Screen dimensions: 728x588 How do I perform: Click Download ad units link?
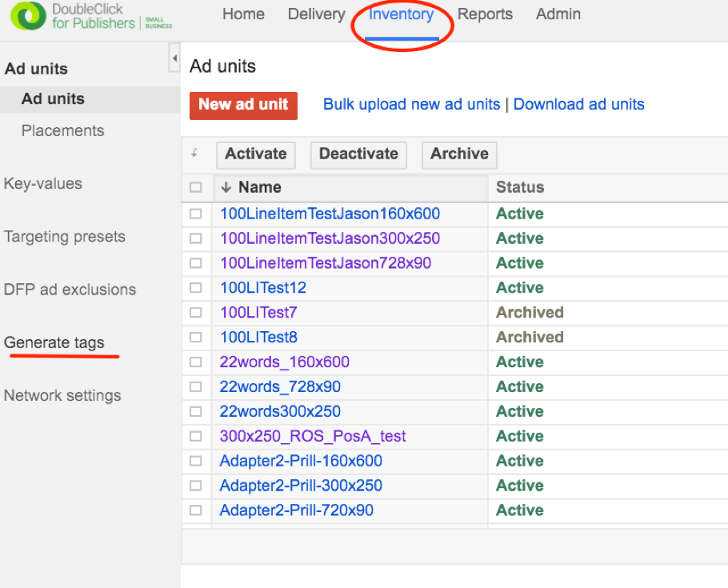tap(579, 104)
